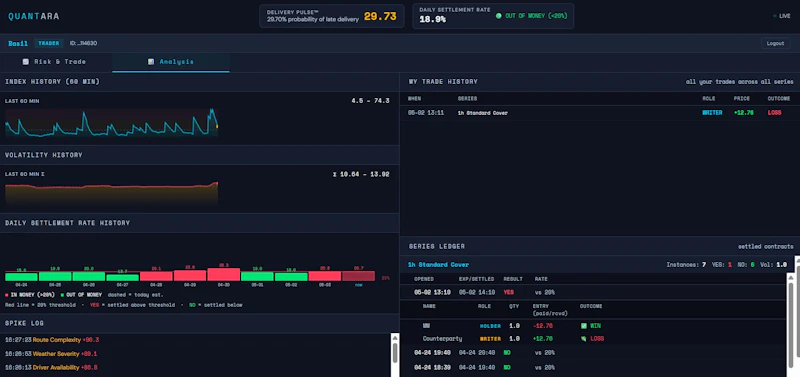The height and width of the screenshot is (377, 800).
Task: Click the Driver Availability spike entry
Action: click(x=51, y=367)
